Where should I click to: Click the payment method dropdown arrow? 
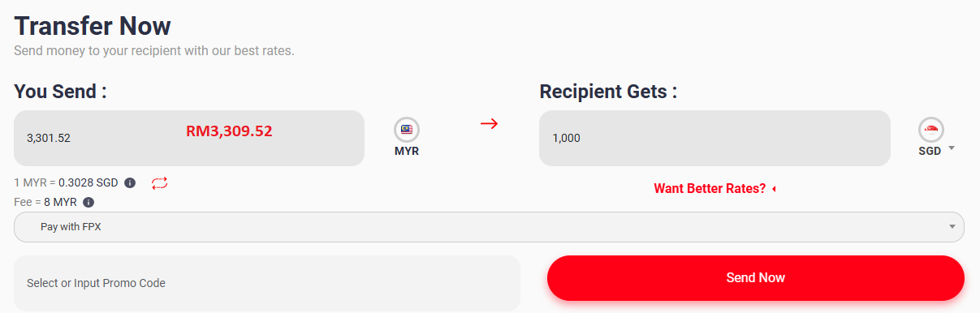tap(952, 227)
